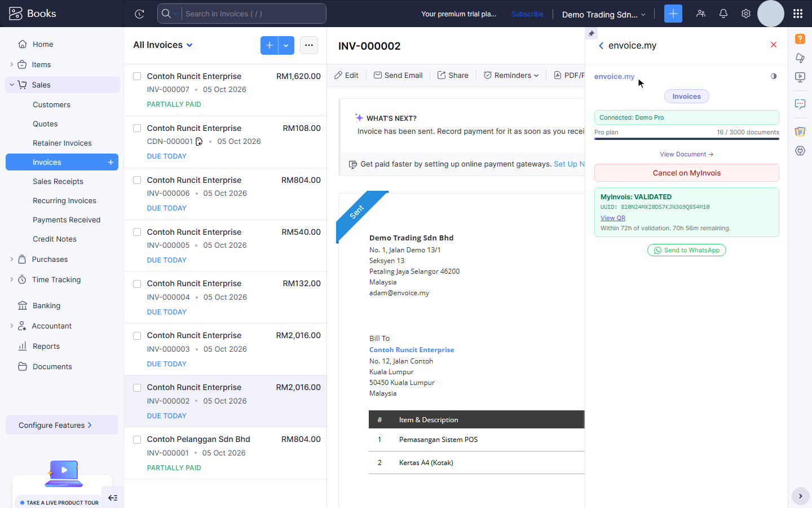Image resolution: width=812 pixels, height=508 pixels.
Task: Open the video tutorials icon in right rail
Action: point(800,77)
